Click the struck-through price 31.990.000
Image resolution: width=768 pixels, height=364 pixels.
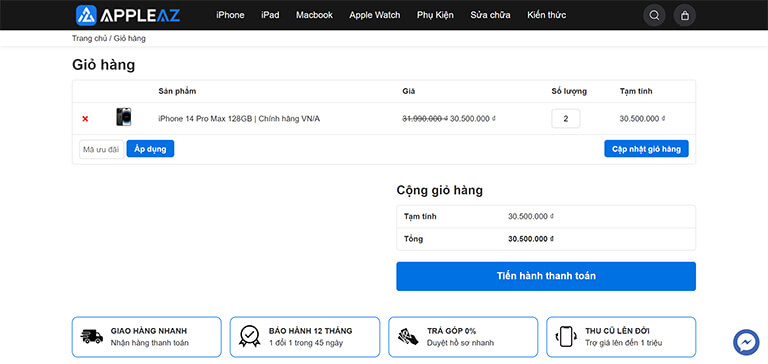425,119
